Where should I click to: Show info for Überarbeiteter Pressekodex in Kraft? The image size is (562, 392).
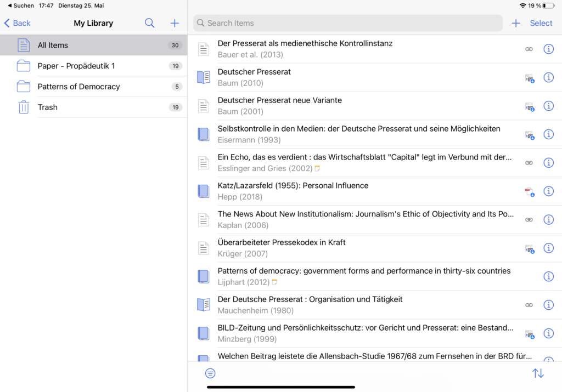[549, 248]
